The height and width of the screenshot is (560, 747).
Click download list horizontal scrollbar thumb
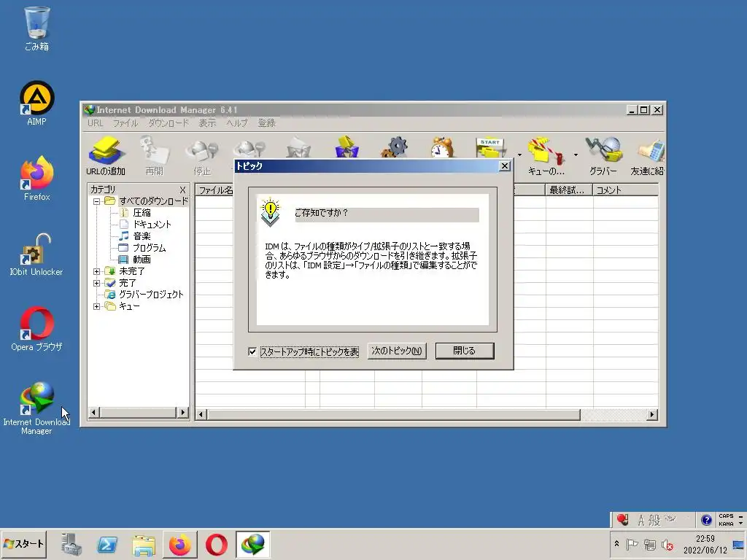(393, 414)
